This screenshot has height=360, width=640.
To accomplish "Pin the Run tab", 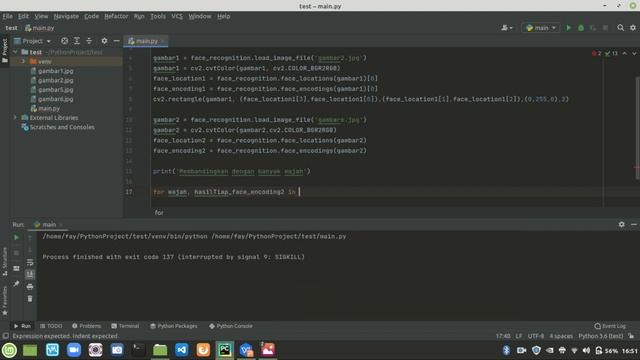I will pyautogui.click(x=16, y=284).
